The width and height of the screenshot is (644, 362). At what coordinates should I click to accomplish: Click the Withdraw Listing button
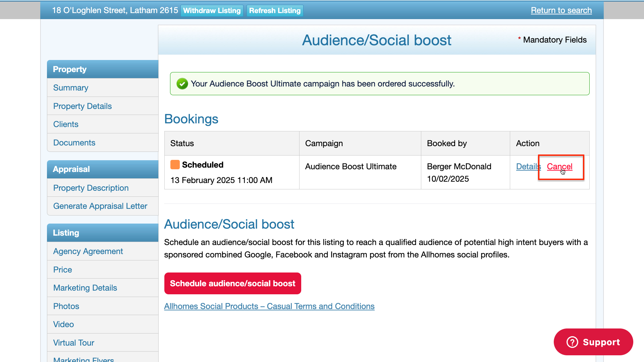[x=212, y=11]
